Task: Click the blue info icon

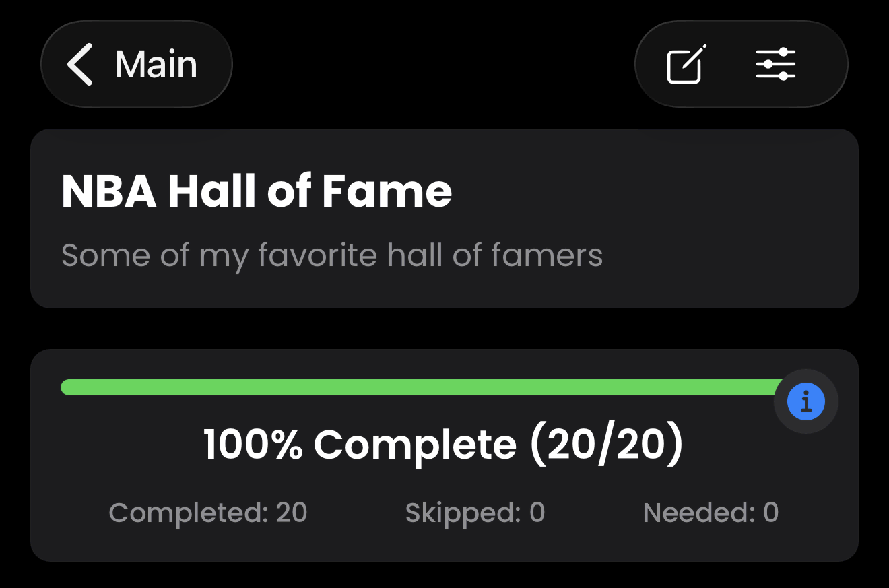Action: point(806,402)
